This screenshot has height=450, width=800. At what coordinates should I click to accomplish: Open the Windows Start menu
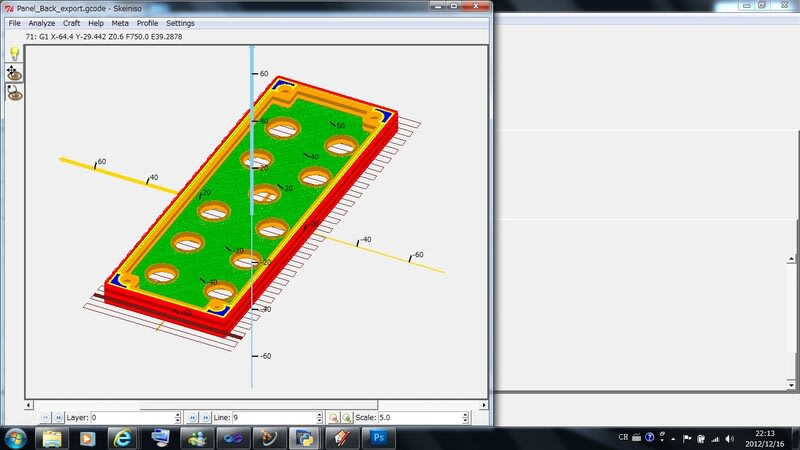[x=15, y=438]
